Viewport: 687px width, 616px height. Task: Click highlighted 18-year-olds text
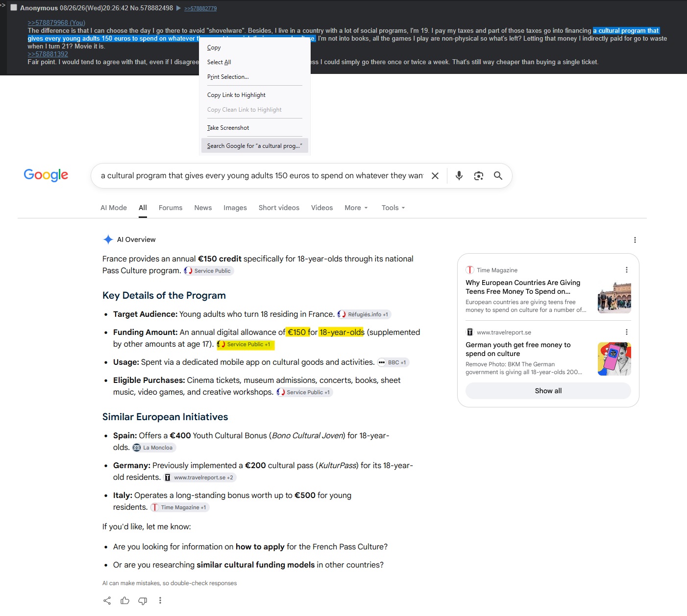tap(342, 332)
